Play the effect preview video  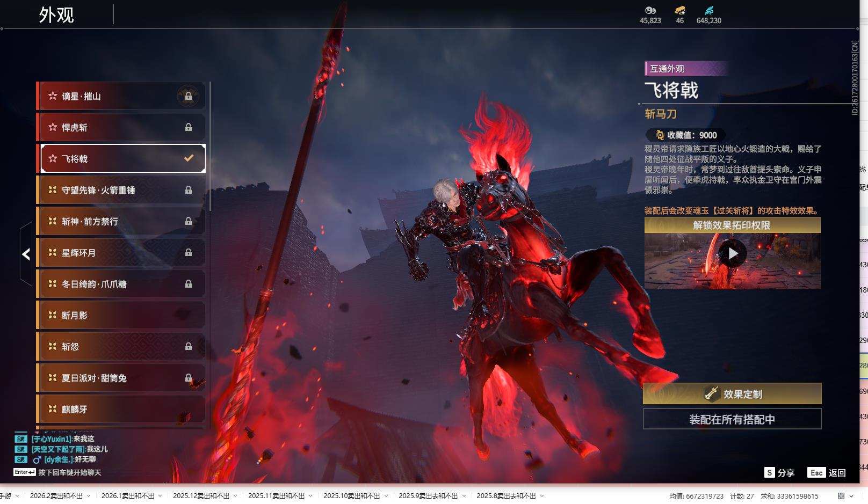pos(733,253)
